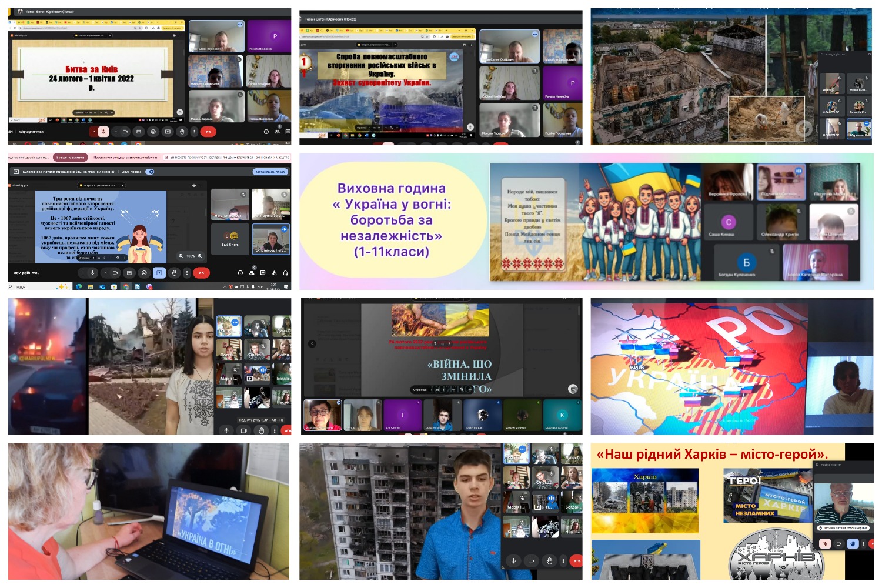
Task: Show meeting details in xdq-zgnn-msx meeting
Action: pyautogui.click(x=266, y=132)
